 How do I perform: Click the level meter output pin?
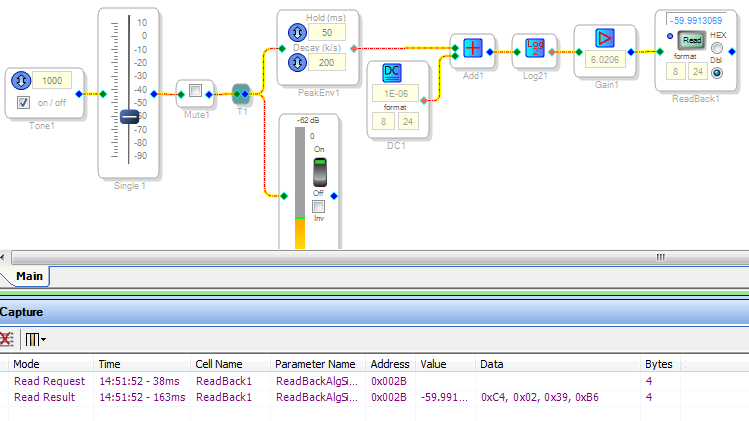(334, 196)
